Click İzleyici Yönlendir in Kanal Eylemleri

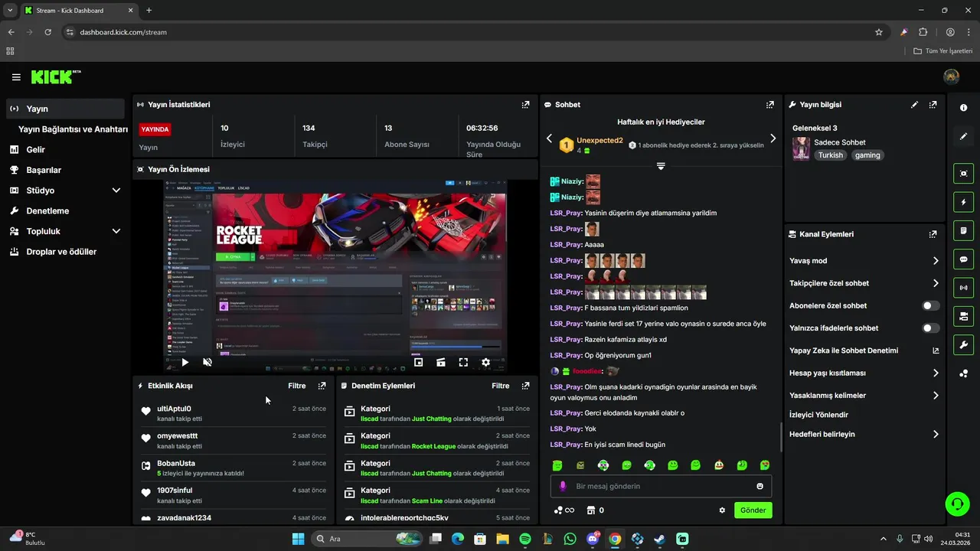point(818,415)
